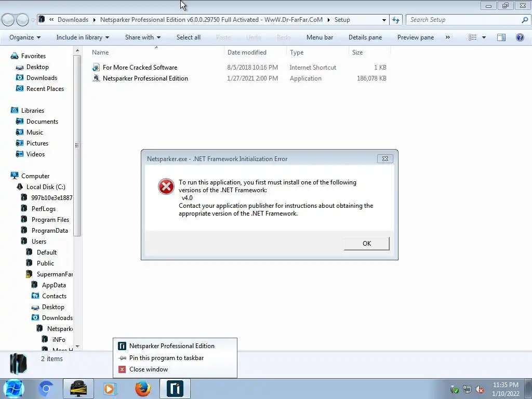Open the Organize dropdown menu
Image resolution: width=532 pixels, height=399 pixels.
[x=25, y=37]
